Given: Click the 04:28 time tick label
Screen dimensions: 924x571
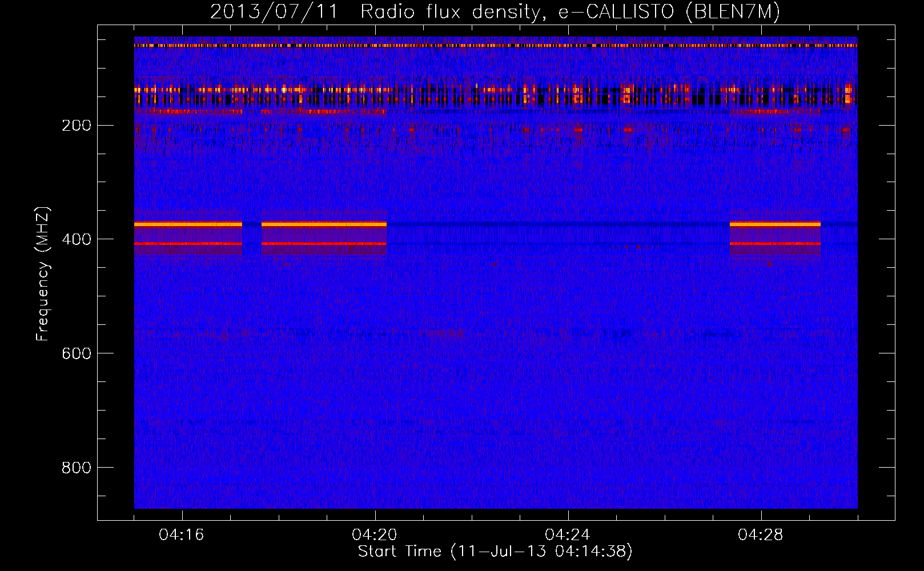Looking at the screenshot, I should (x=761, y=535).
